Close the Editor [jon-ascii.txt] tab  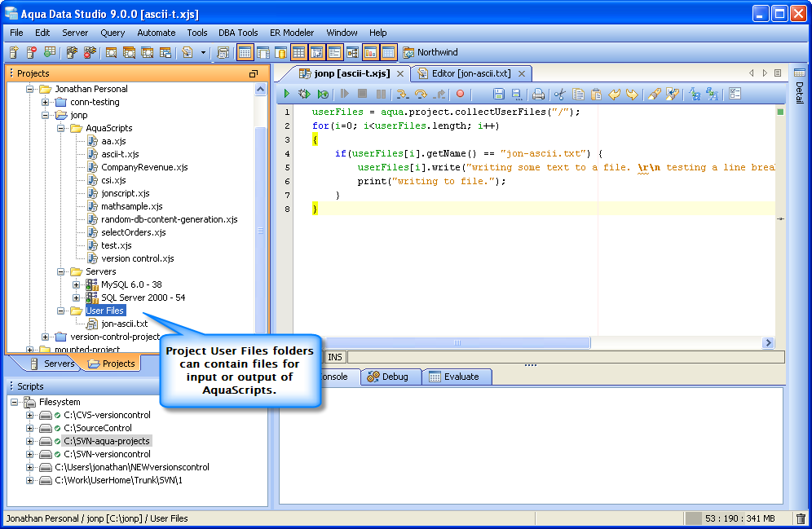coord(522,74)
